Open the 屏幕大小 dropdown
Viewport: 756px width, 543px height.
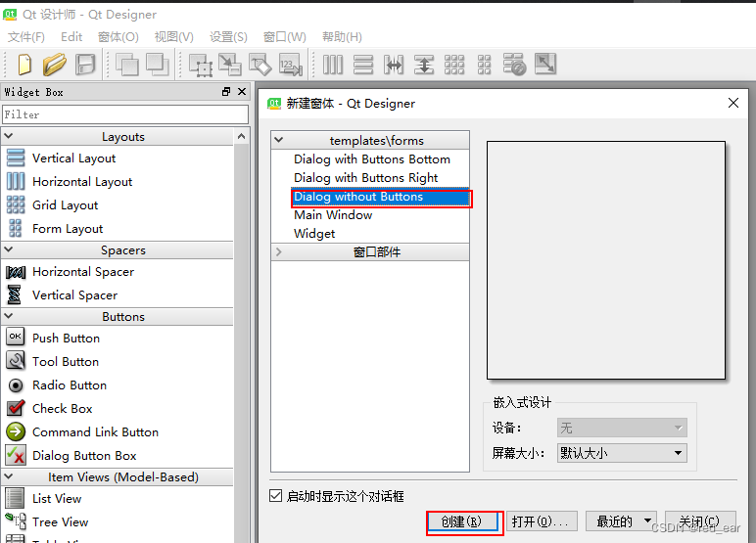click(622, 453)
